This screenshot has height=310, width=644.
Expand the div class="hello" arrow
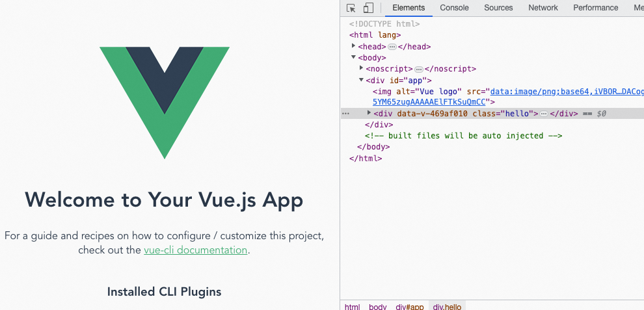point(369,113)
